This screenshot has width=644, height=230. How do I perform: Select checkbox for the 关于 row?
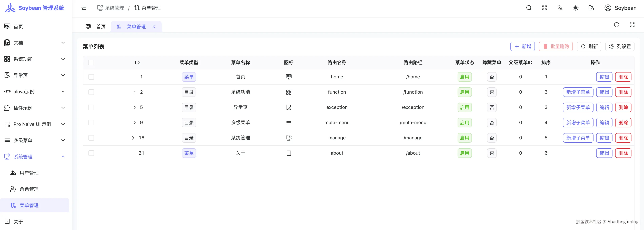click(91, 153)
